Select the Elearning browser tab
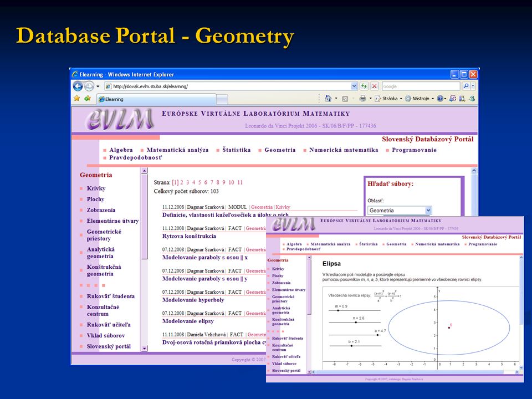 [x=156, y=99]
